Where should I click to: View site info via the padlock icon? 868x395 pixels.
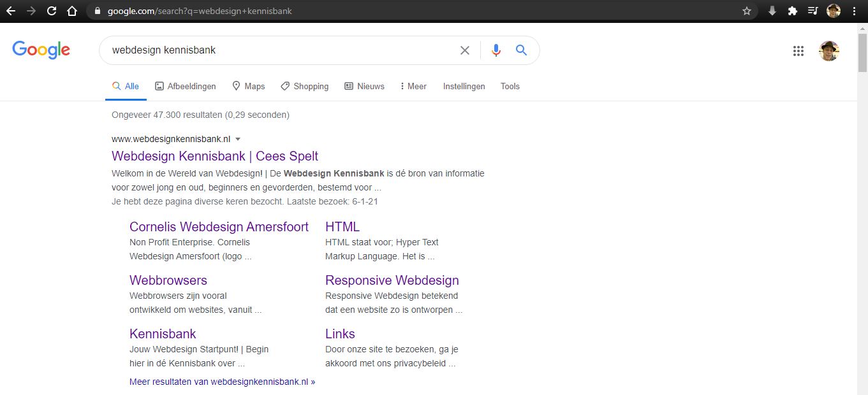point(97,11)
